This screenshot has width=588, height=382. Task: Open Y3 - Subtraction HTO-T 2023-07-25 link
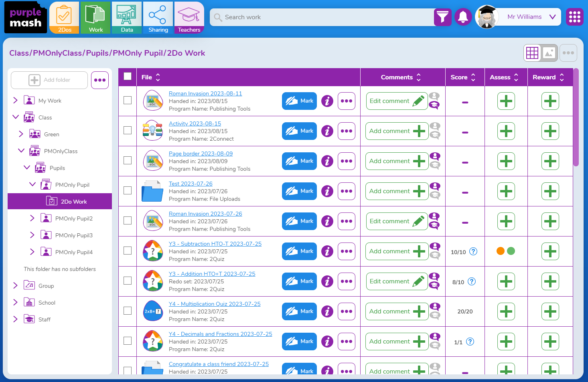point(215,244)
